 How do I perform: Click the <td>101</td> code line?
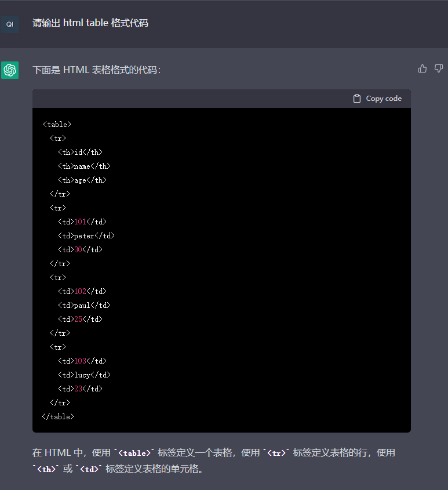click(x=82, y=222)
